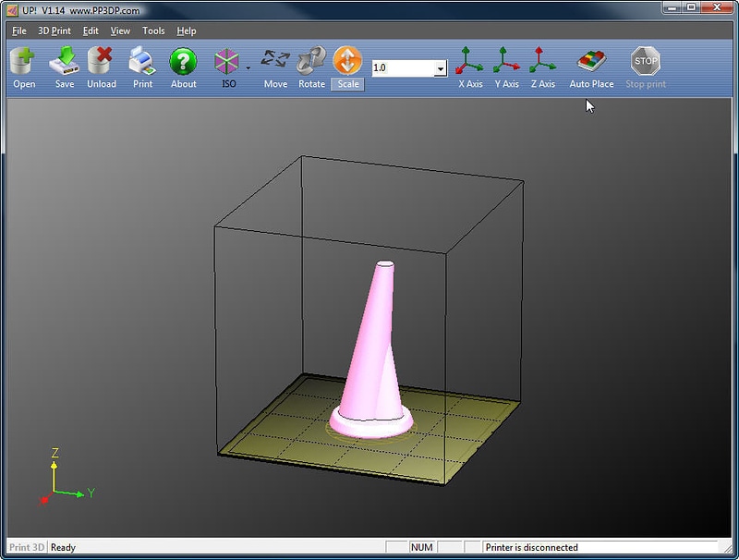Select the ISO view cube icon
This screenshot has height=560, width=739.
pyautogui.click(x=226, y=61)
